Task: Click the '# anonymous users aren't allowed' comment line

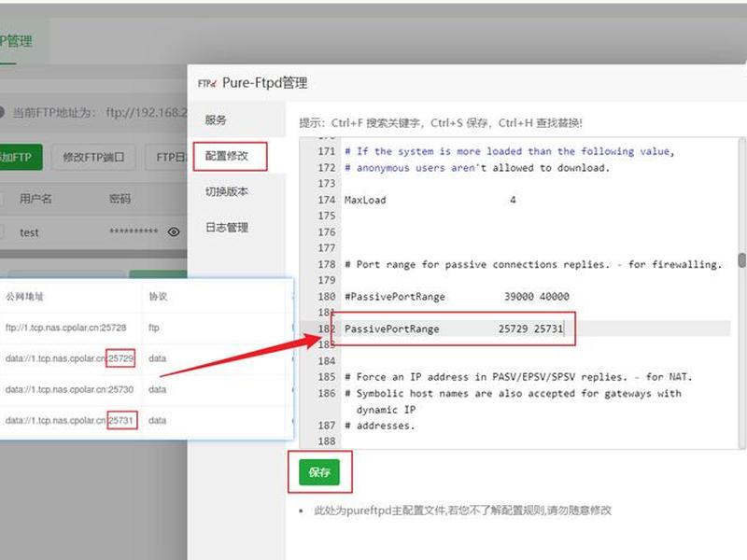Action: (477, 168)
